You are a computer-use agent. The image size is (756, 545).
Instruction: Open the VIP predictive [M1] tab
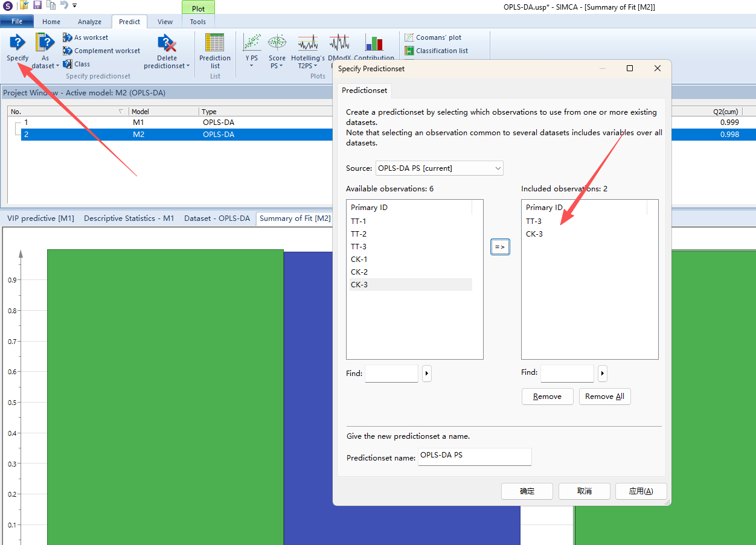click(x=40, y=218)
